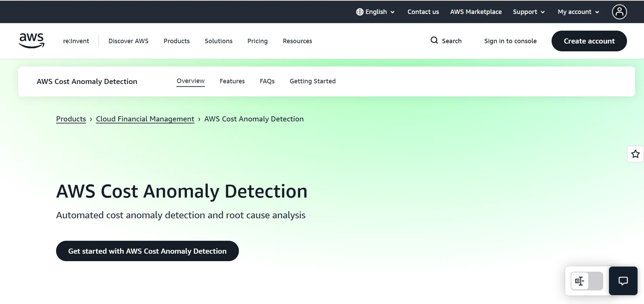Image resolution: width=644 pixels, height=304 pixels.
Task: Click the AWS logo
Action: coord(32,41)
